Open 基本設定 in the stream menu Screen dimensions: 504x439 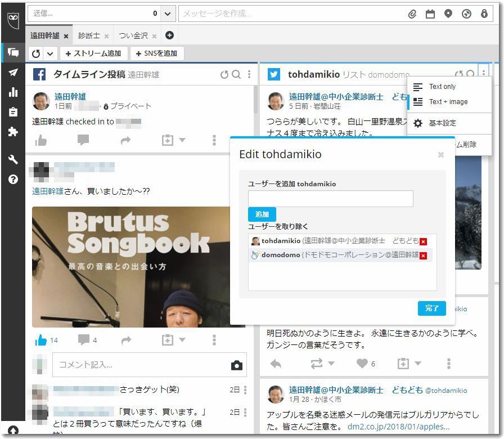click(442, 123)
